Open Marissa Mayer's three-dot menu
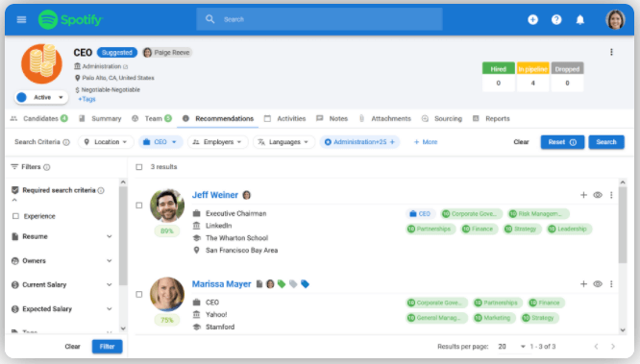This screenshot has width=640, height=364. pyautogui.click(x=611, y=284)
